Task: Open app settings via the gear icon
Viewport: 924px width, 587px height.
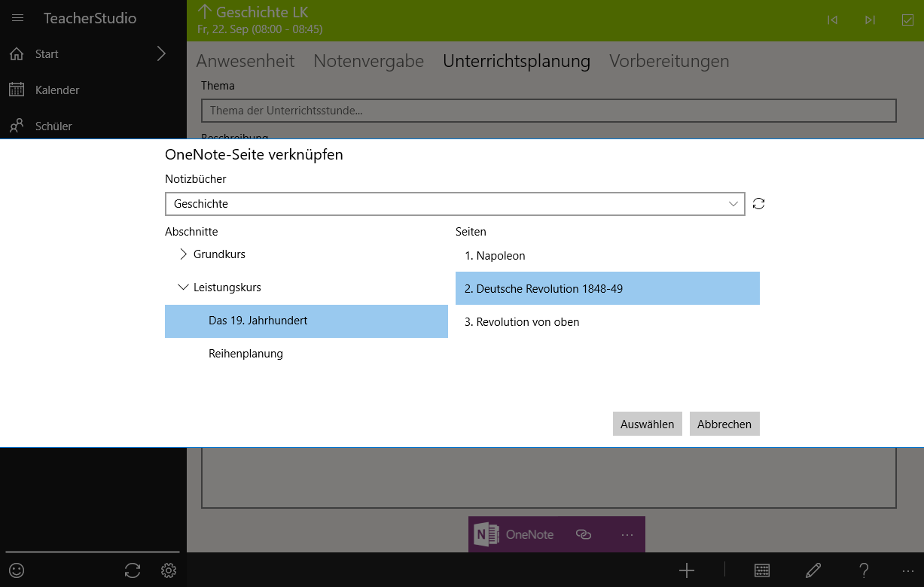Action: coord(168,570)
